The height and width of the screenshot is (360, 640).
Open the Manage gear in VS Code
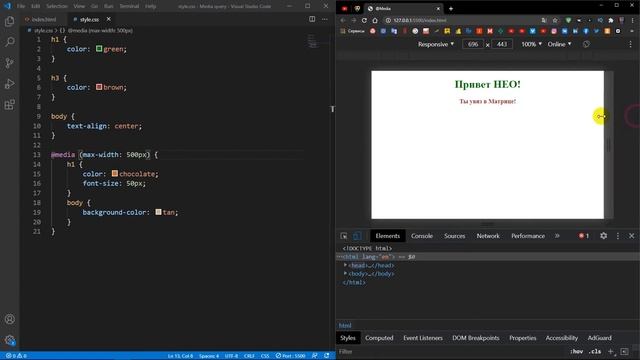(x=10, y=340)
